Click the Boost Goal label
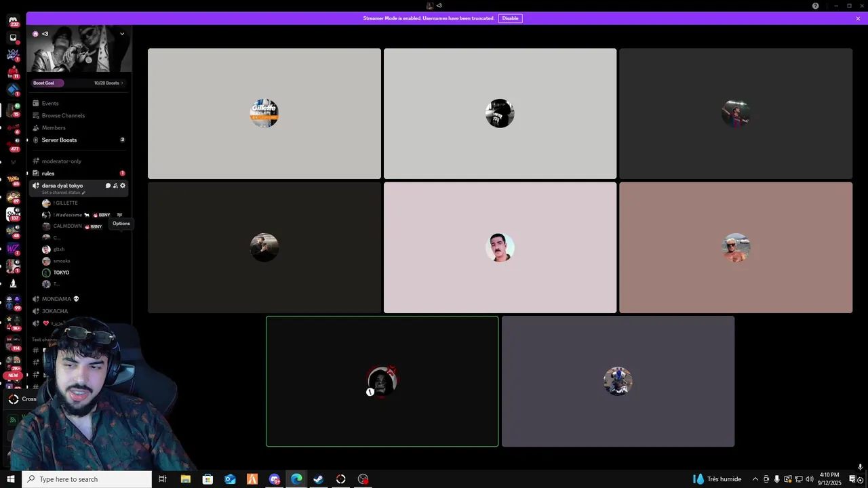This screenshot has height=488, width=868. [43, 83]
